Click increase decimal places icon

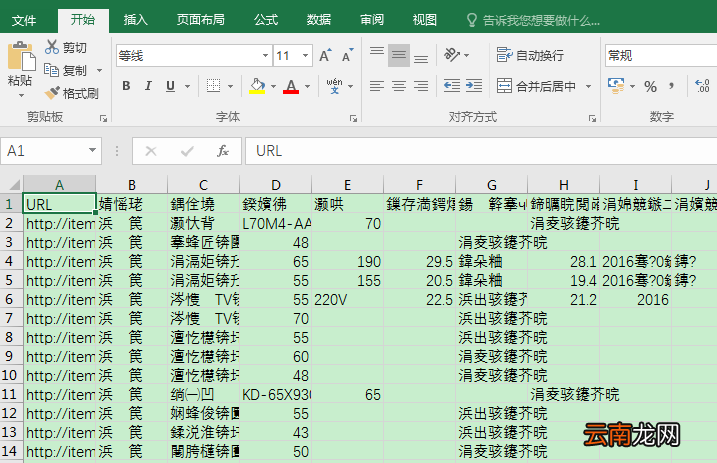click(x=702, y=86)
